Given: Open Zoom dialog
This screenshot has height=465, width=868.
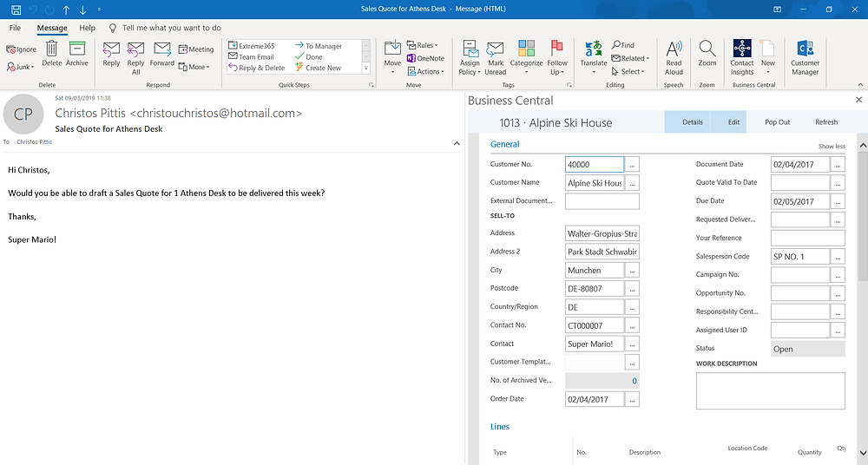Looking at the screenshot, I should tap(707, 55).
